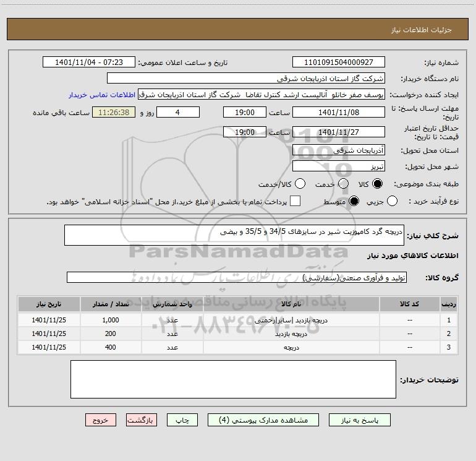Click the announcement date field 1401/11/04 - 07:23
The image size is (476, 461).
89,62
